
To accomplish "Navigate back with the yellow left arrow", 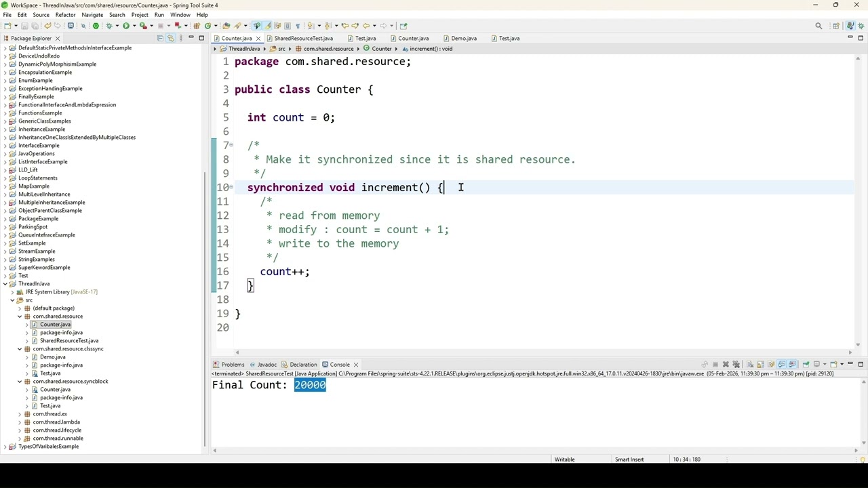I will (366, 26).
